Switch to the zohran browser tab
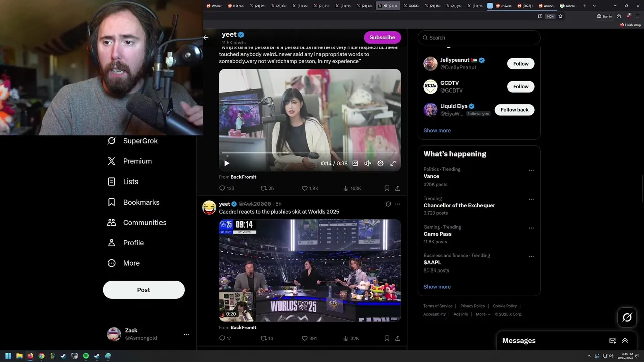The width and height of the screenshot is (644, 362). click(x=568, y=6)
